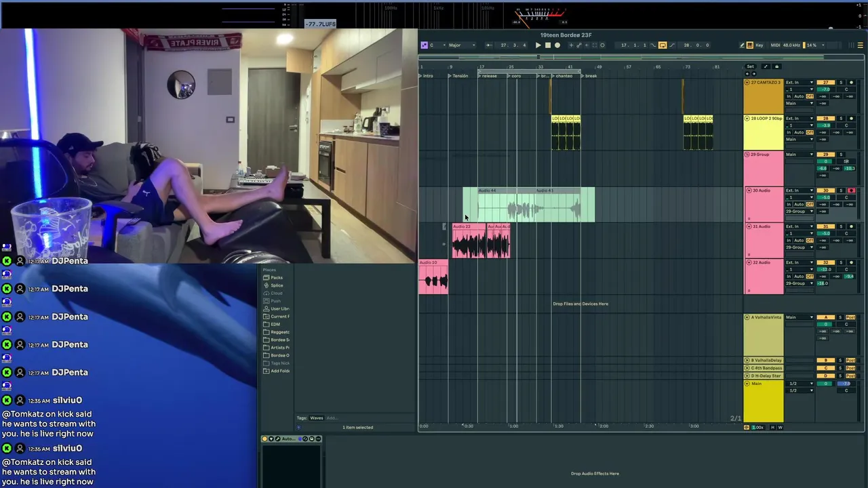The width and height of the screenshot is (868, 488).
Task: Click the Capture MIDI bracket icon
Action: [595, 45]
